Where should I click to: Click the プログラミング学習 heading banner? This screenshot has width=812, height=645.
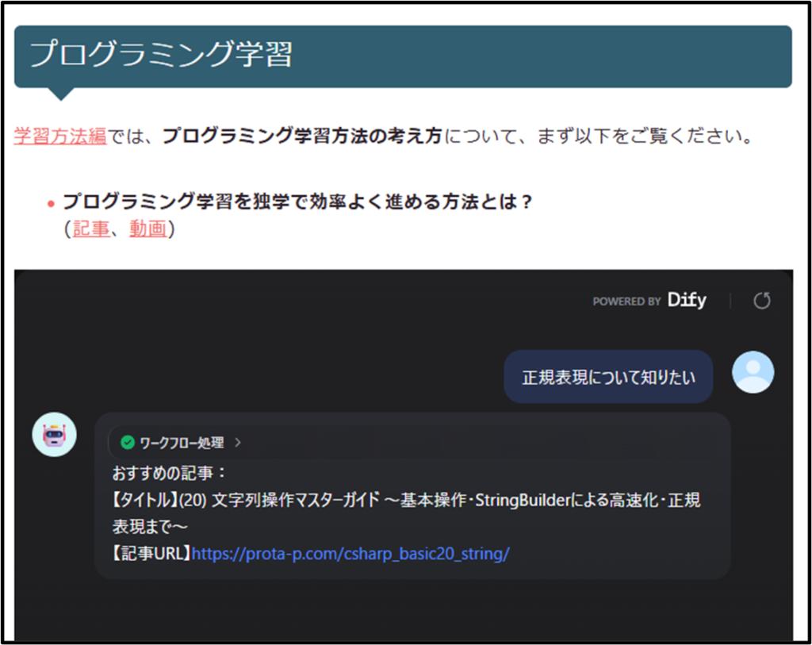coord(403,56)
